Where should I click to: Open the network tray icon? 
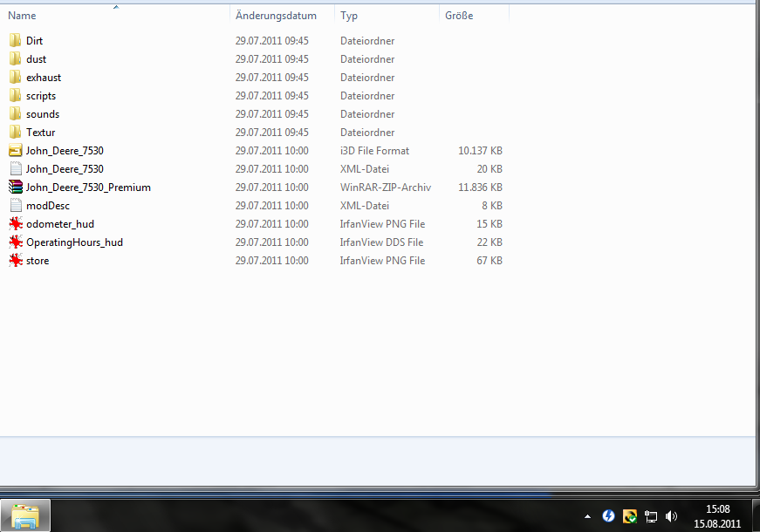pos(650,516)
